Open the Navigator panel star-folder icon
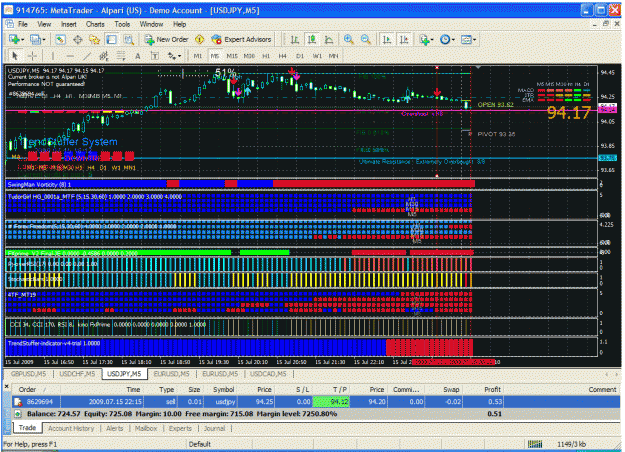Screen dimensions: 625x452 (94, 39)
